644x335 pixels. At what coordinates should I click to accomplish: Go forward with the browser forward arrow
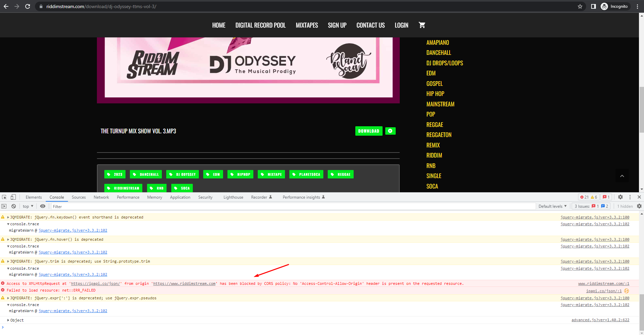coord(17,6)
